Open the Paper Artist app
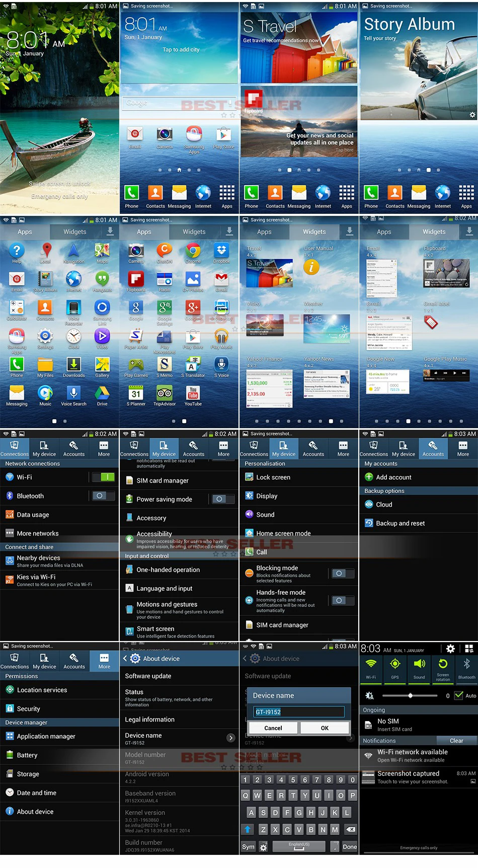The image size is (478, 868). tap(136, 336)
